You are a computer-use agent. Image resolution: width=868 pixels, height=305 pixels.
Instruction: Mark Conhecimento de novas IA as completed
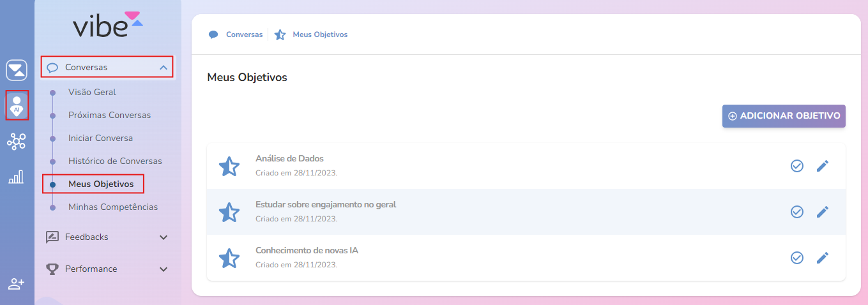[x=797, y=258]
